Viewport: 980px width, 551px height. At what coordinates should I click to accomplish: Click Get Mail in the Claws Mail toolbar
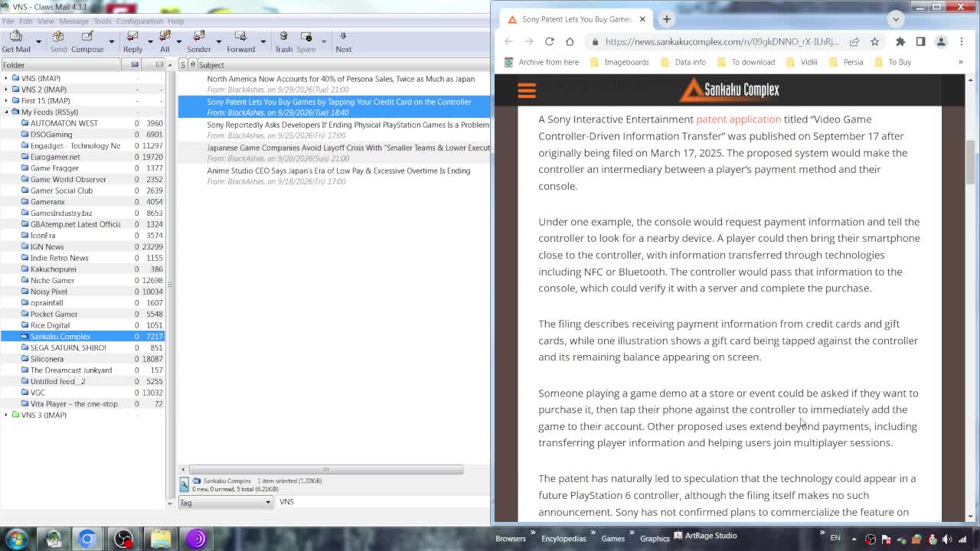coord(16,42)
